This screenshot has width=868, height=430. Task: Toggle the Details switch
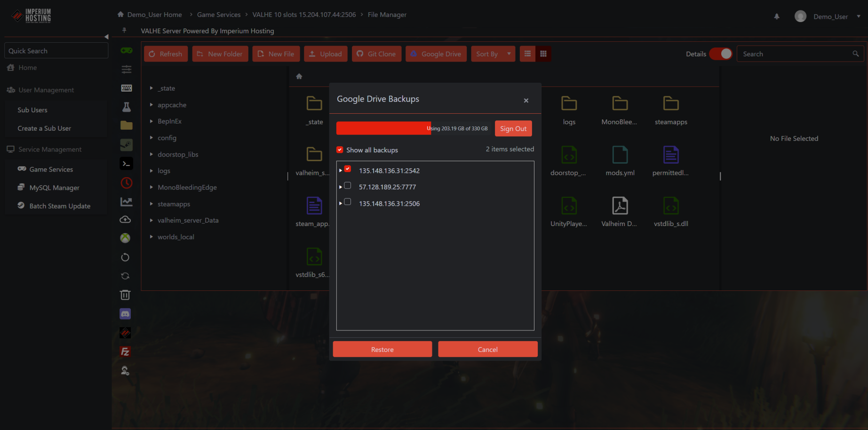tap(720, 54)
